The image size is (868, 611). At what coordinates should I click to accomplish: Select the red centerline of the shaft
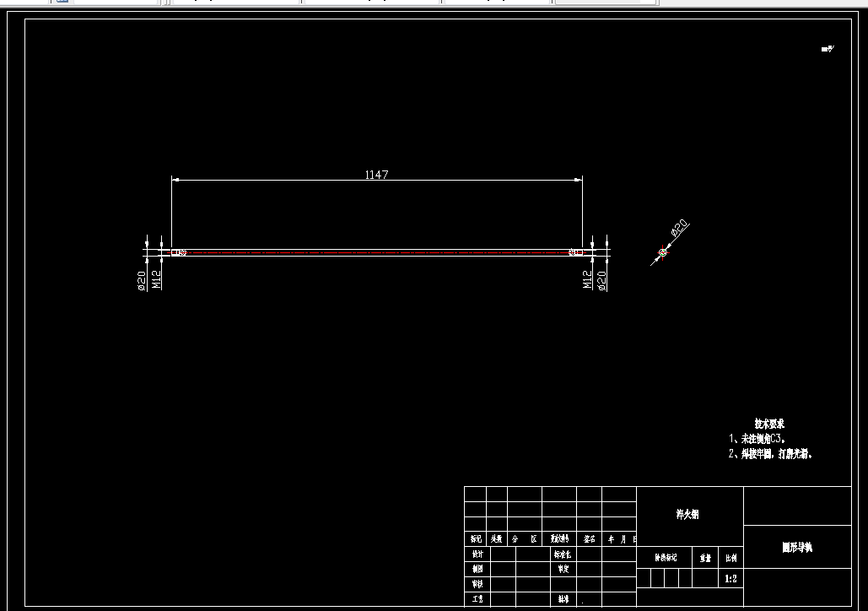376,252
